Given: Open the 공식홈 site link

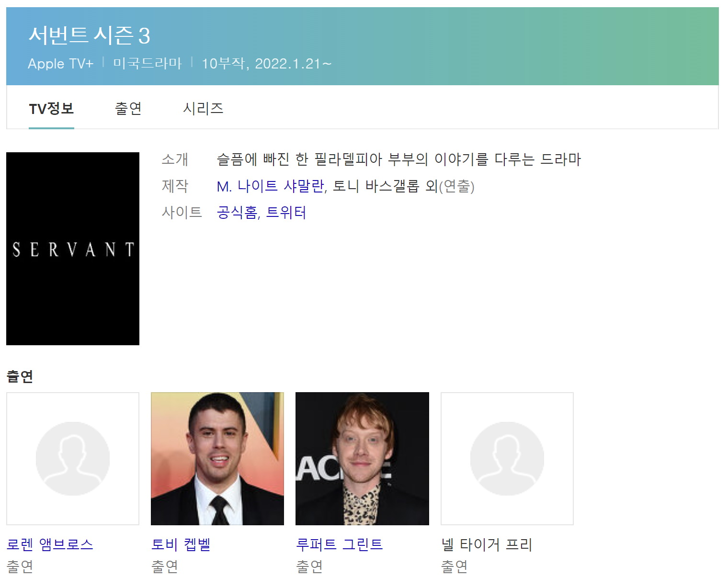Looking at the screenshot, I should 237,212.
